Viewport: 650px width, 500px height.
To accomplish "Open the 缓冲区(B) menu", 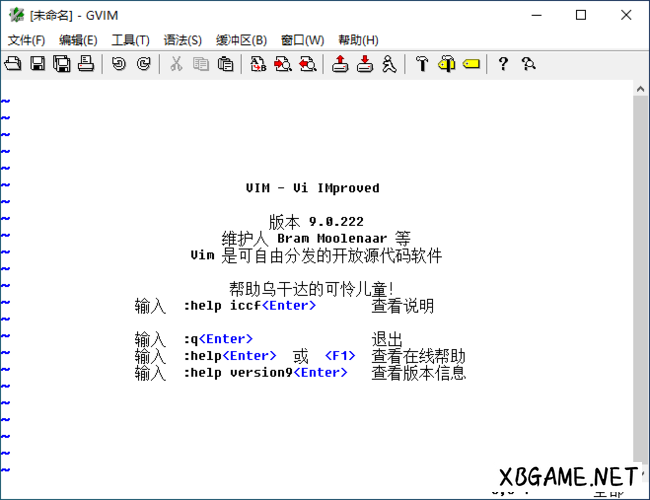I will pos(241,40).
